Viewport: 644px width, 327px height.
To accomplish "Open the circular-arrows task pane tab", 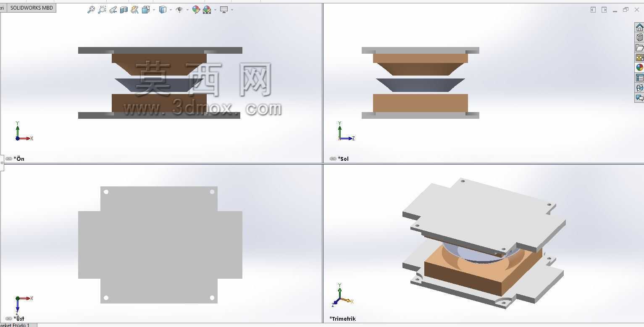I will [x=639, y=88].
